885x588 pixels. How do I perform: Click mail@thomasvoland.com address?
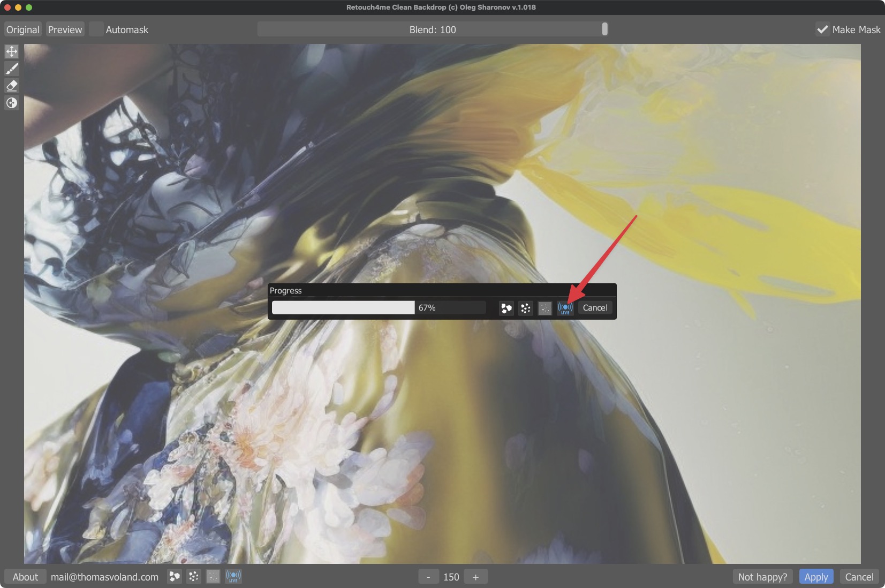(104, 577)
